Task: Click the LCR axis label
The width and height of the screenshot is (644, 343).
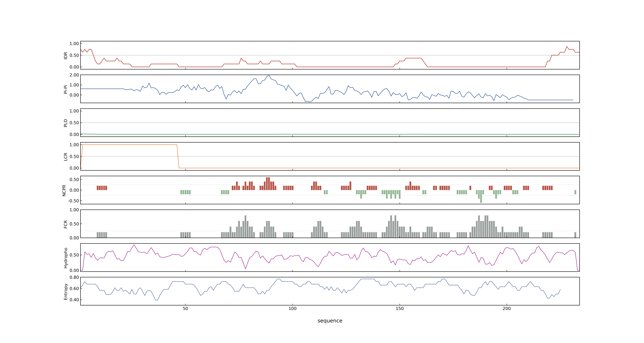Action: pos(66,157)
